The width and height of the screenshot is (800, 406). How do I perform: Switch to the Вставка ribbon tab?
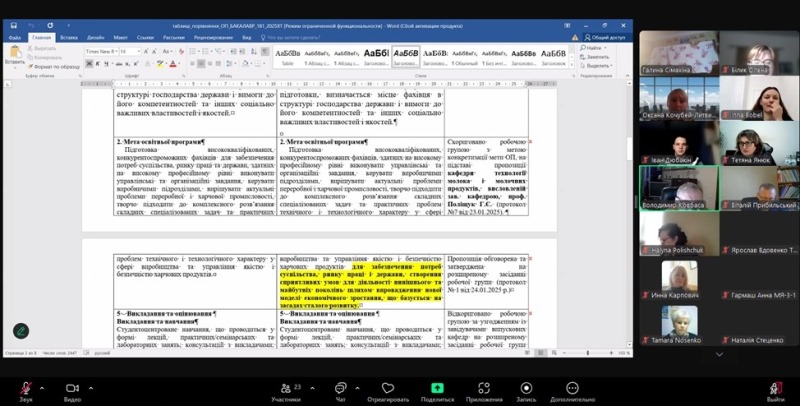(x=69, y=37)
